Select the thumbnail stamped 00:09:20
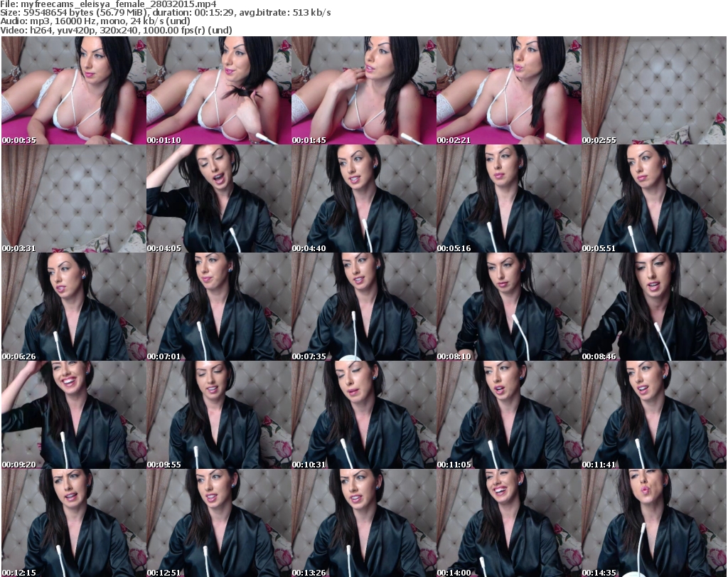Image resolution: width=728 pixels, height=577 pixels. click(x=74, y=415)
